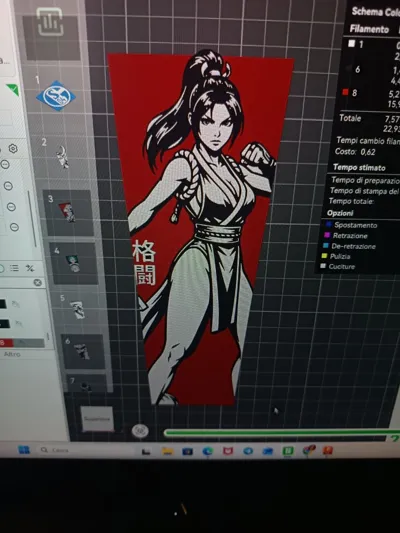Click the upper black filament color swatch
The width and height of the screenshot is (400, 533).
coord(3,304)
